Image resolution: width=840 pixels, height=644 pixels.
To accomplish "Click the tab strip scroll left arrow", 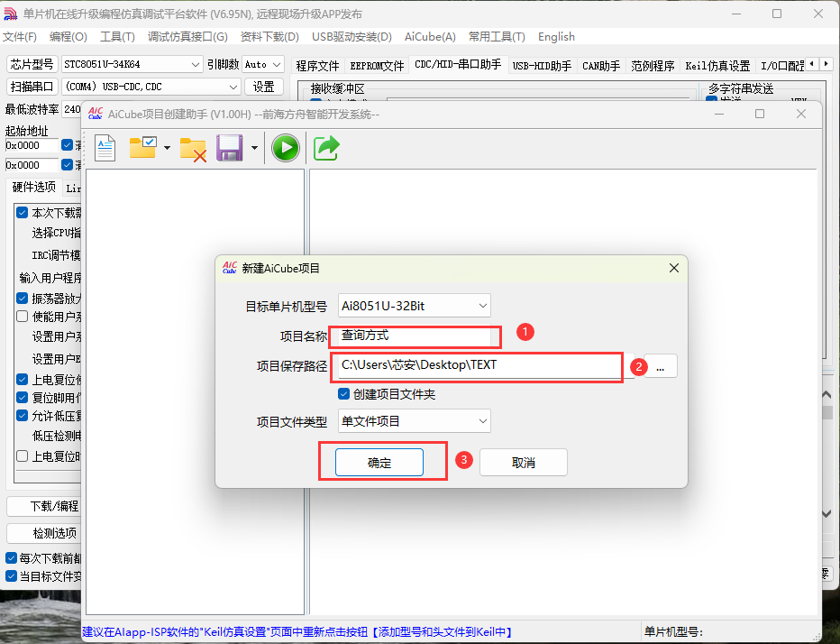I will point(813,64).
